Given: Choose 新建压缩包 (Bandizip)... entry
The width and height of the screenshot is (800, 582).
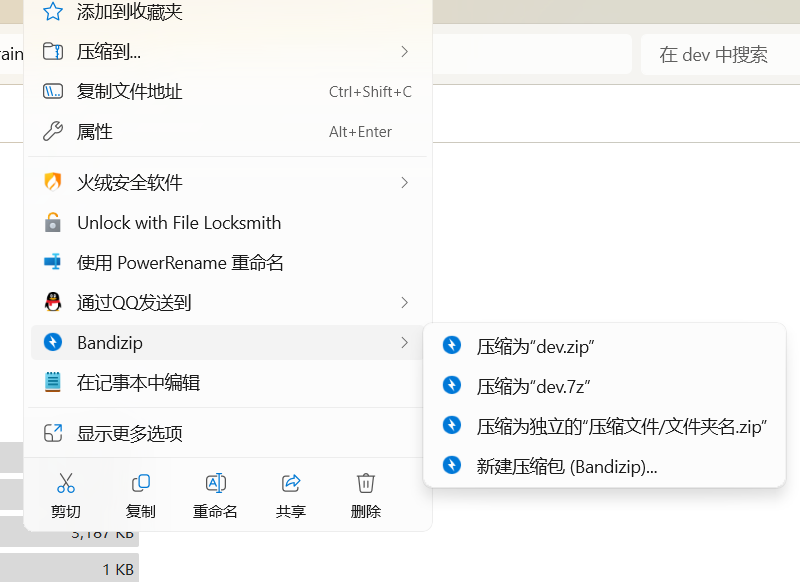Looking at the screenshot, I should (566, 466).
